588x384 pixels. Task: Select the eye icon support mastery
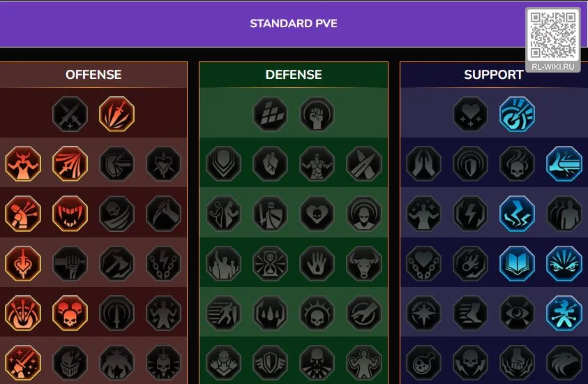click(517, 313)
